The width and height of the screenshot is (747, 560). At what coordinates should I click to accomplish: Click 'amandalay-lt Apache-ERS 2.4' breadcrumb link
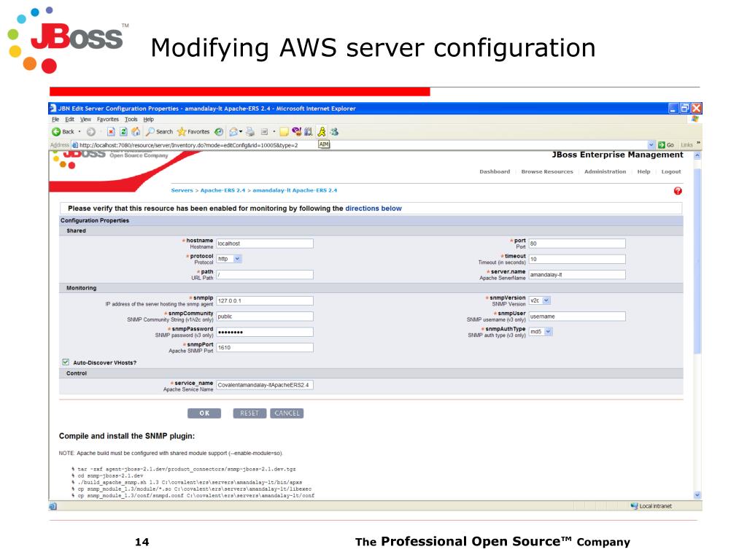[295, 190]
